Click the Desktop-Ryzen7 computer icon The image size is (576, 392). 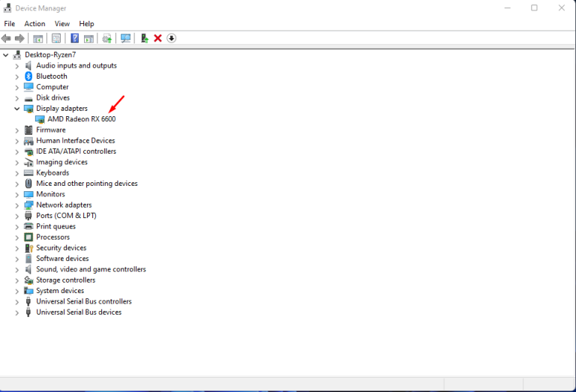pyautogui.click(x=17, y=55)
